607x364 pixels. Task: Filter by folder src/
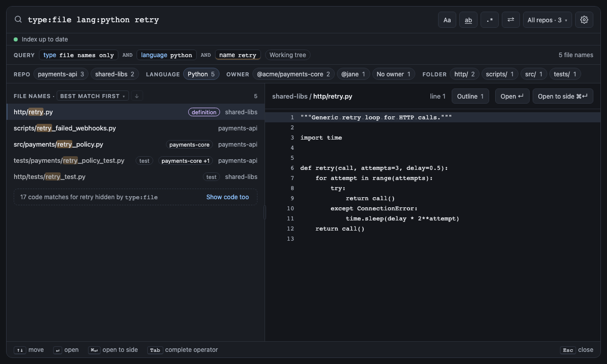coord(534,74)
